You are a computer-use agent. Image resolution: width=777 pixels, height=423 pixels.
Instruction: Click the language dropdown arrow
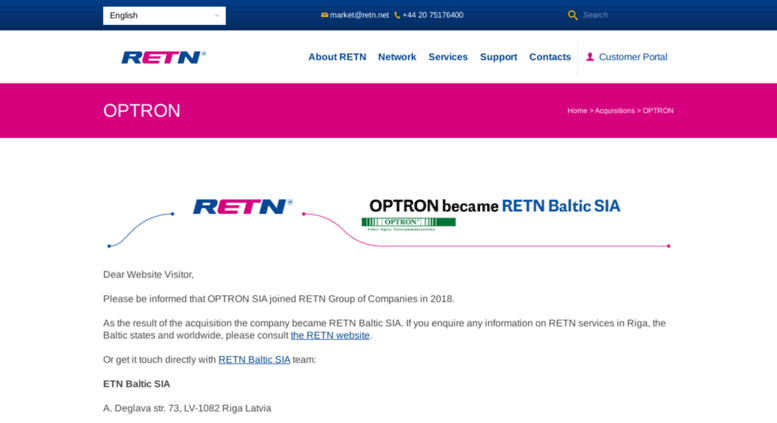point(217,15)
